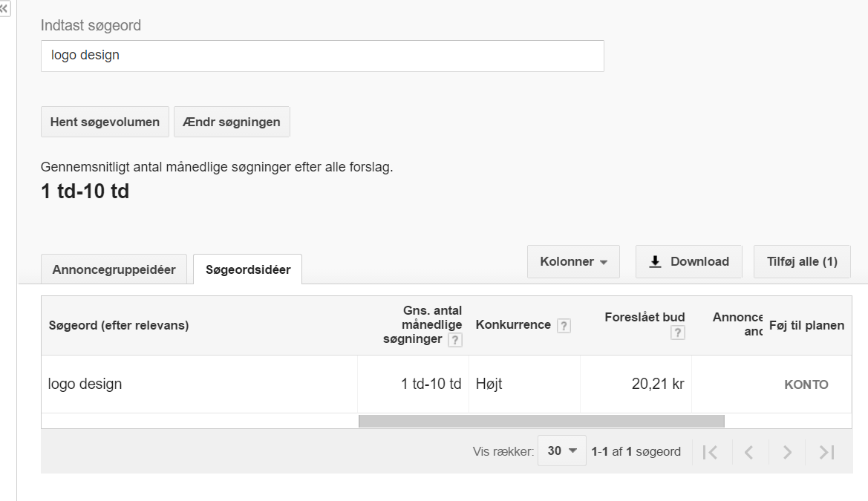
Task: Go to first page of results
Action: 710,451
